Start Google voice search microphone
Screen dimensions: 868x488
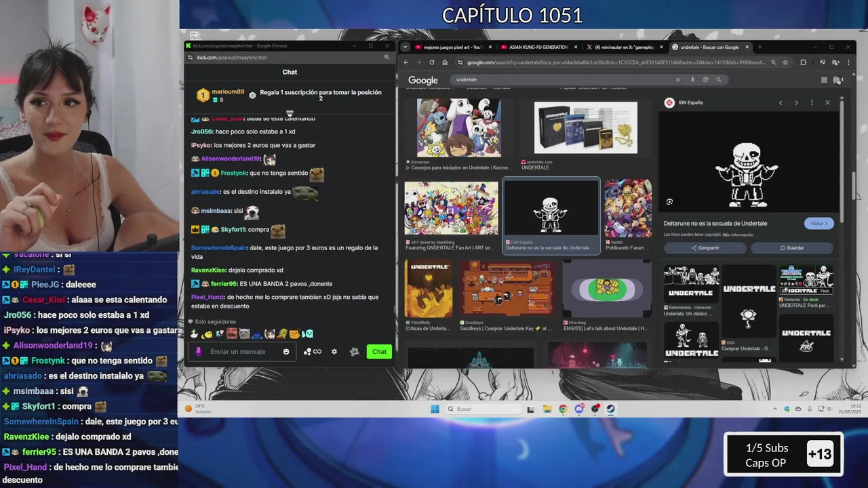[692, 79]
